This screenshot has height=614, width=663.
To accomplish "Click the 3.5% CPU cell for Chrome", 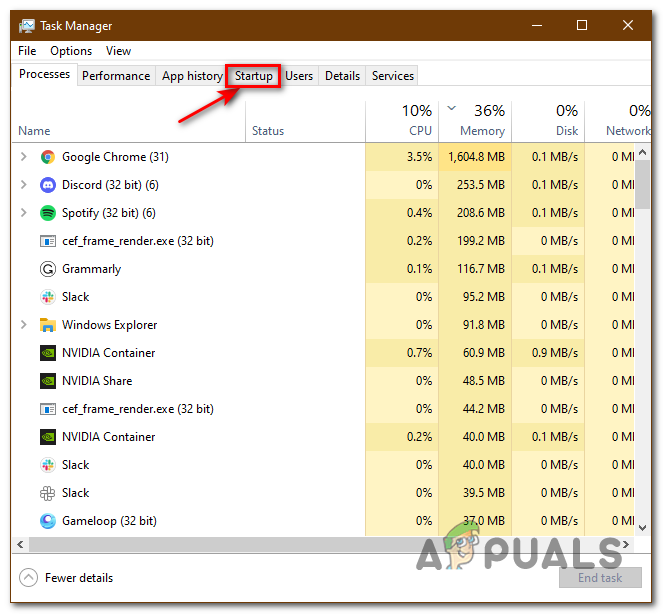I will pyautogui.click(x=402, y=157).
